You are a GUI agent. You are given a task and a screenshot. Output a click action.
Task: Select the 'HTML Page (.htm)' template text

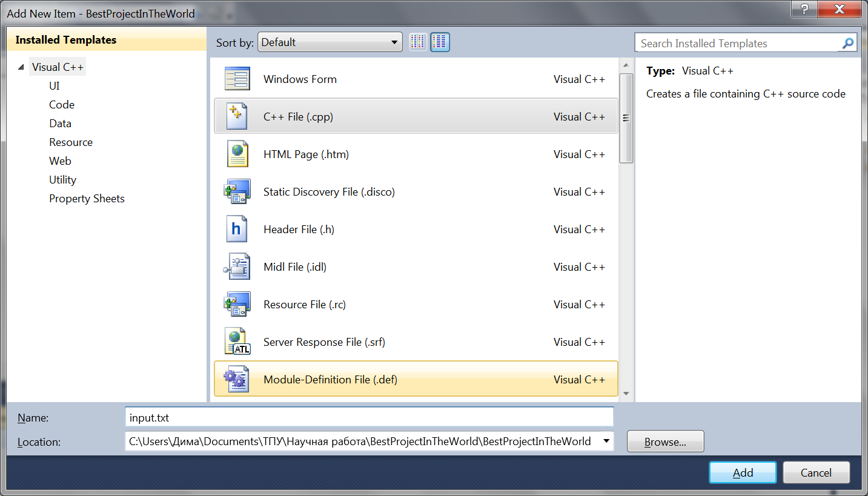point(306,154)
